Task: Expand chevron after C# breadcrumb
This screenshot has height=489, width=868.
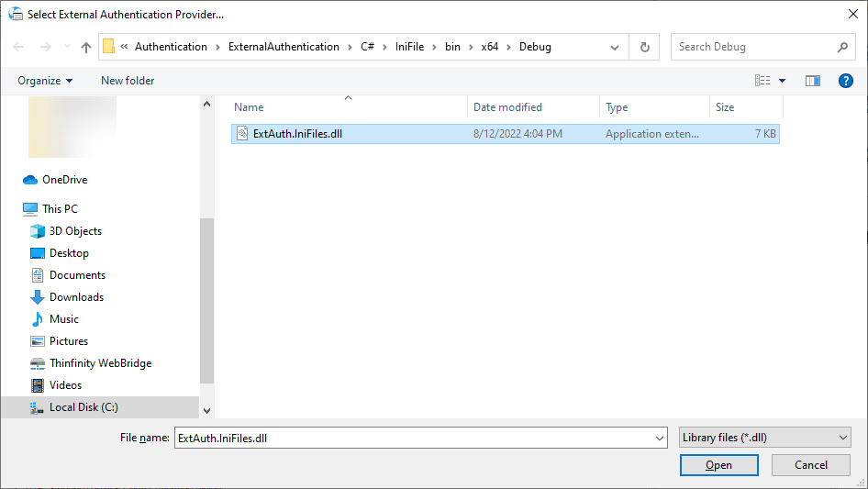Action: coord(384,47)
